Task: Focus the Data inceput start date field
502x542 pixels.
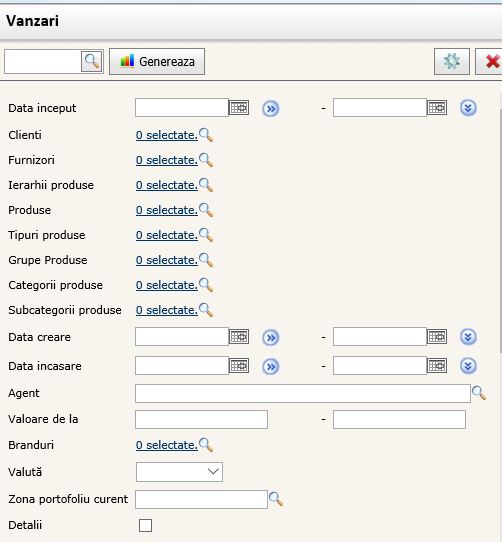Action: coord(182,108)
